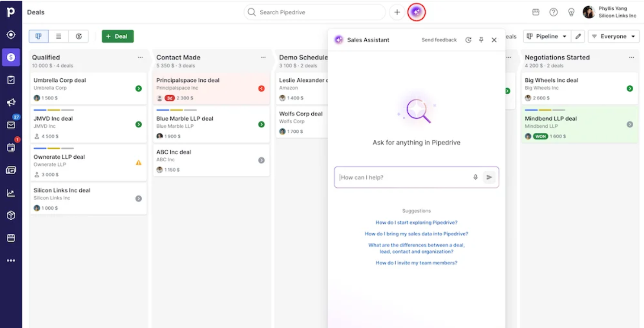
Task: Click yellow warning icon on Ownerate LLP deal
Action: pyautogui.click(x=139, y=163)
